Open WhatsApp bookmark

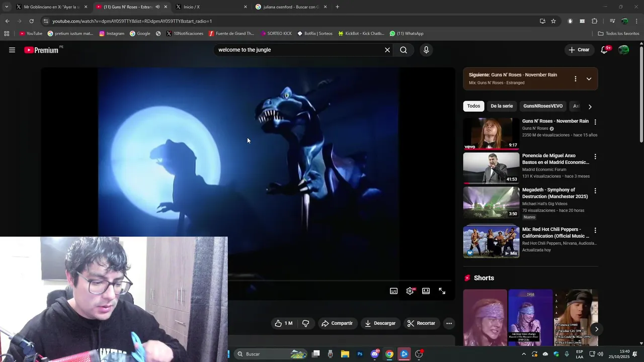[407, 34]
